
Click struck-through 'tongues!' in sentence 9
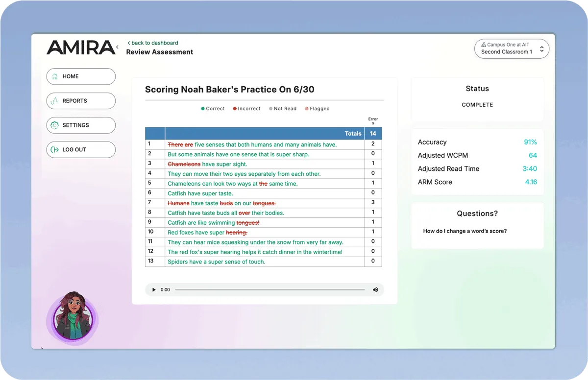point(248,223)
